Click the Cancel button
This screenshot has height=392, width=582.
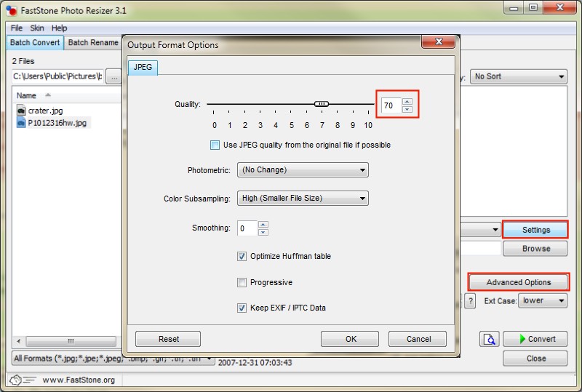(x=418, y=339)
